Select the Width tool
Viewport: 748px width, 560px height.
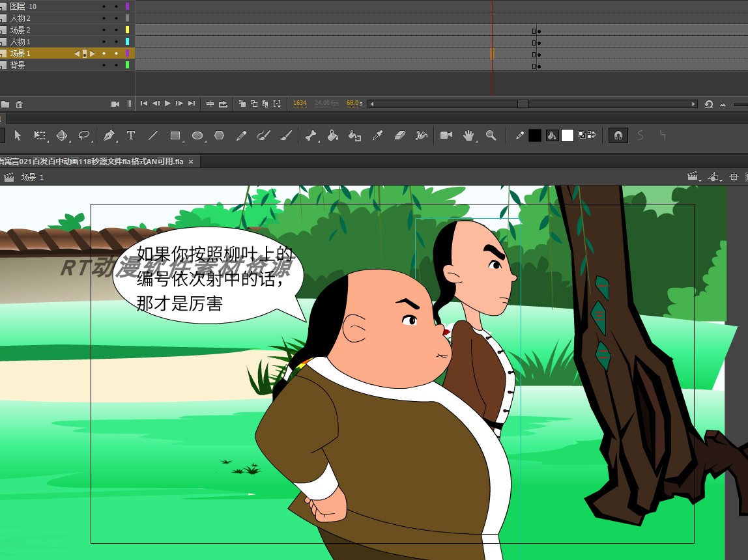pos(421,135)
